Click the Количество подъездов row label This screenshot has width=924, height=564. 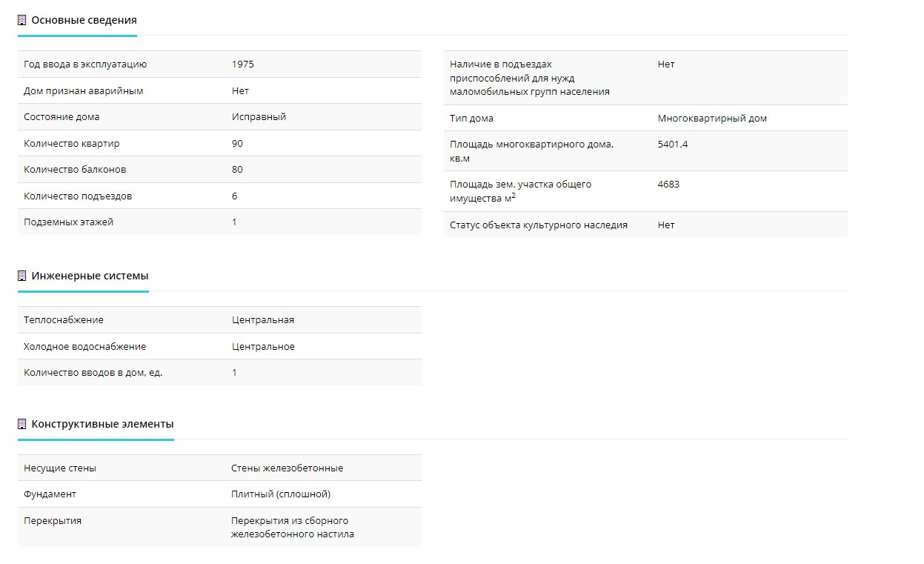point(78,196)
